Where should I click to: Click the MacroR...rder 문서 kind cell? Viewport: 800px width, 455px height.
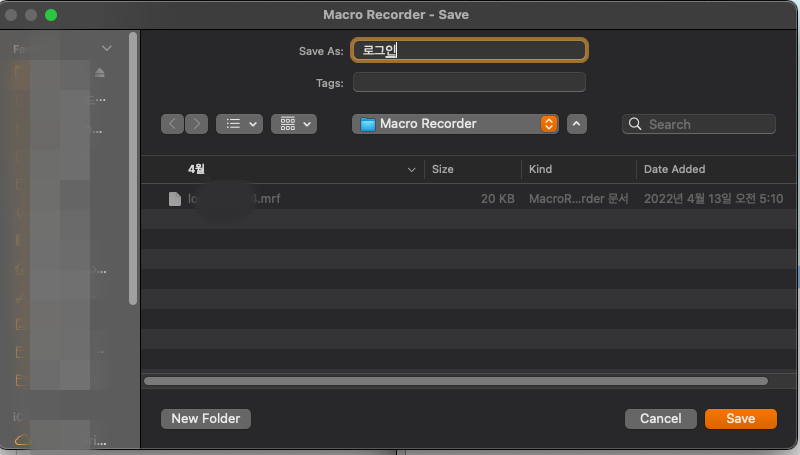click(x=578, y=198)
